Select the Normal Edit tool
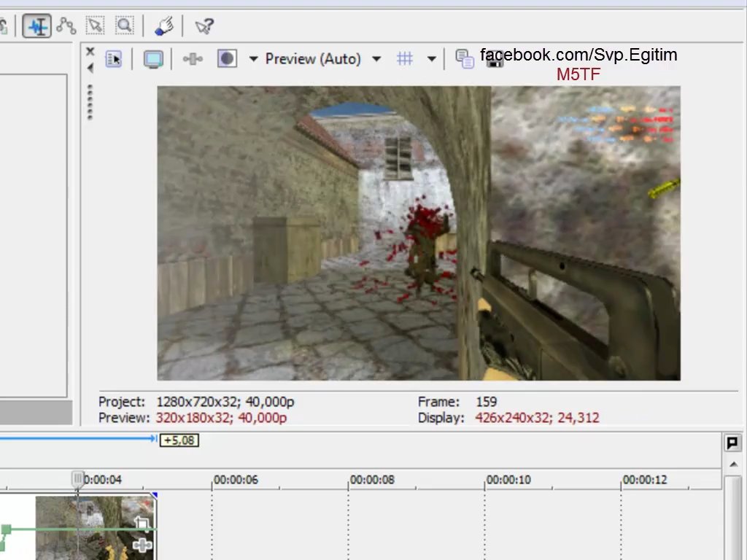 coord(36,26)
